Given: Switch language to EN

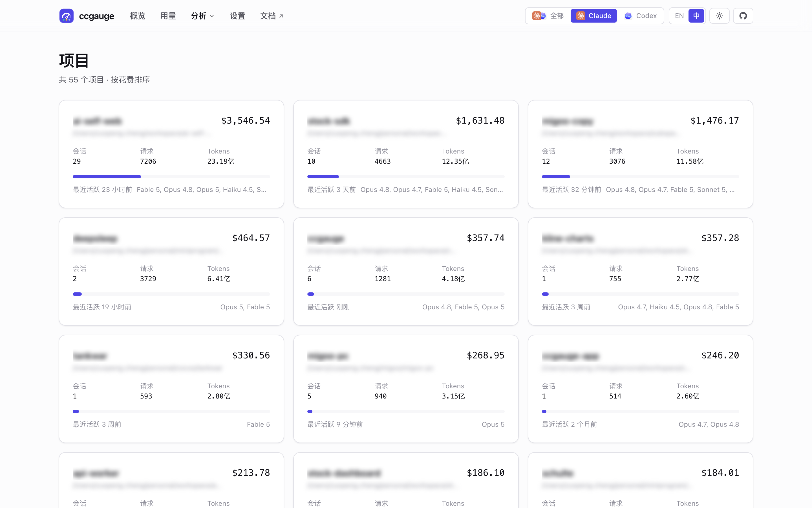Looking at the screenshot, I should pos(679,16).
